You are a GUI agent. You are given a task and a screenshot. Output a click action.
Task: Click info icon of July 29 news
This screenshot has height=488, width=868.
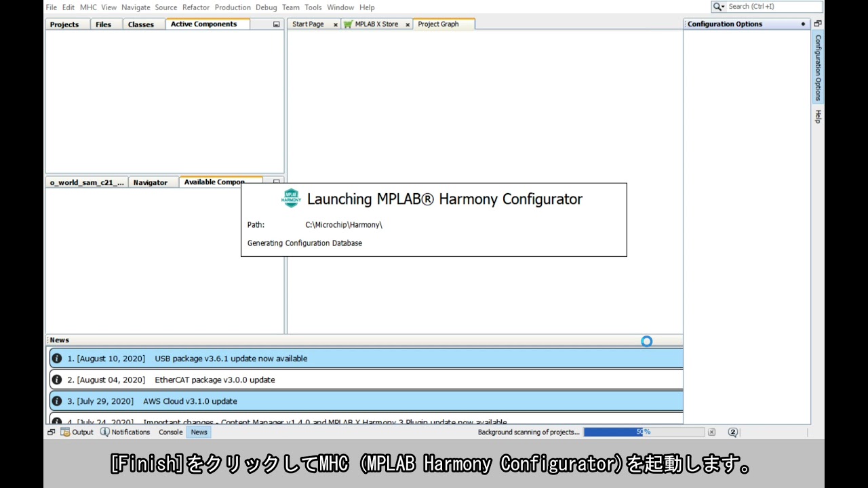pyautogui.click(x=57, y=401)
